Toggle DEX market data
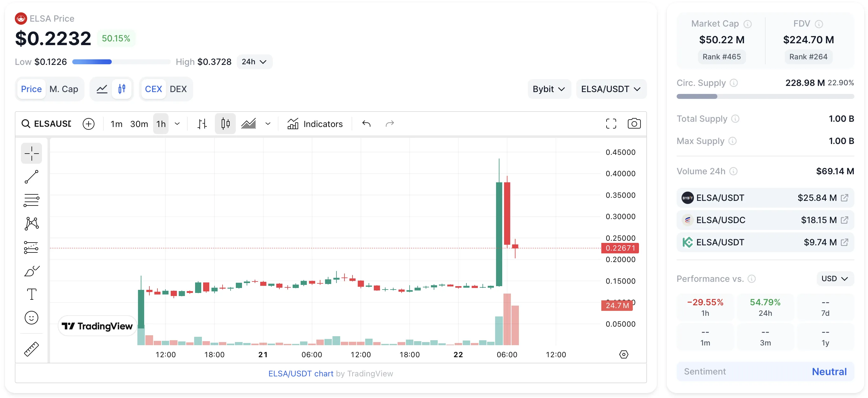 (x=179, y=89)
